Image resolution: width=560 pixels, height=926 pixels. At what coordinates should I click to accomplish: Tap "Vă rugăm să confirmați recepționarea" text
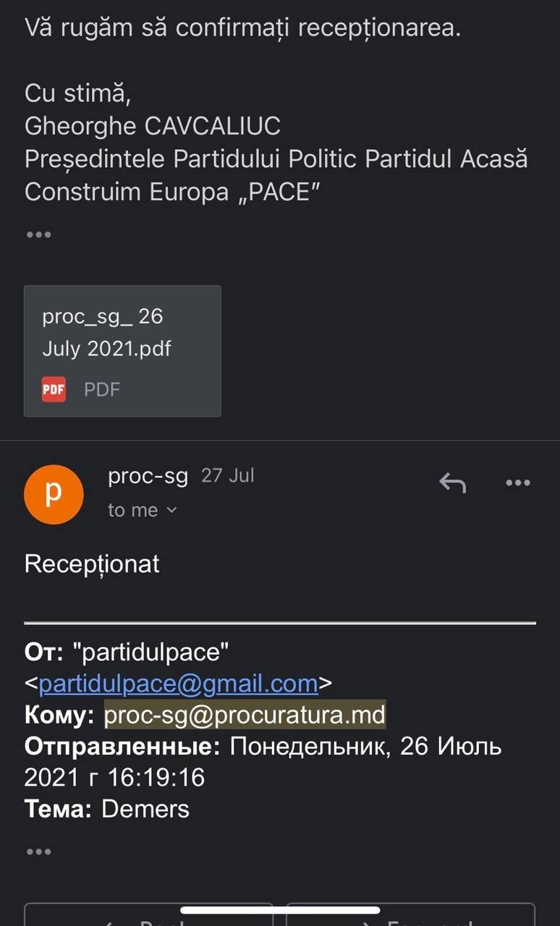pos(242,27)
